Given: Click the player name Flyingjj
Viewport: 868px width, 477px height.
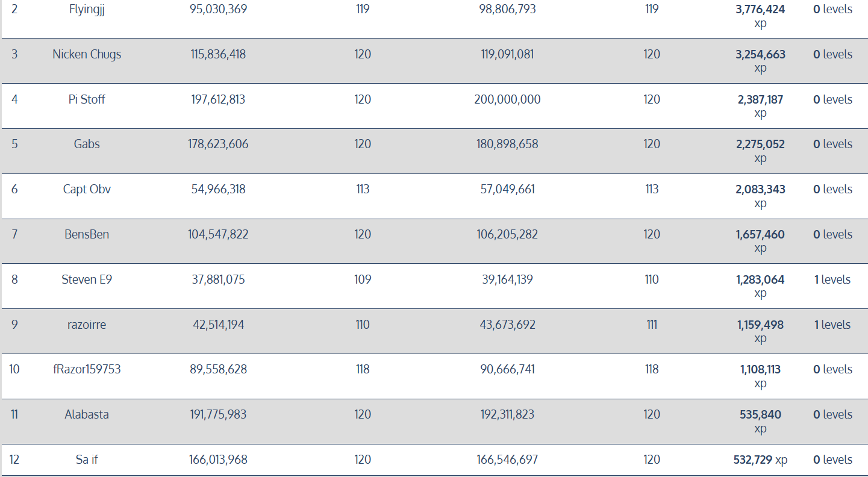Looking at the screenshot, I should click(87, 10).
